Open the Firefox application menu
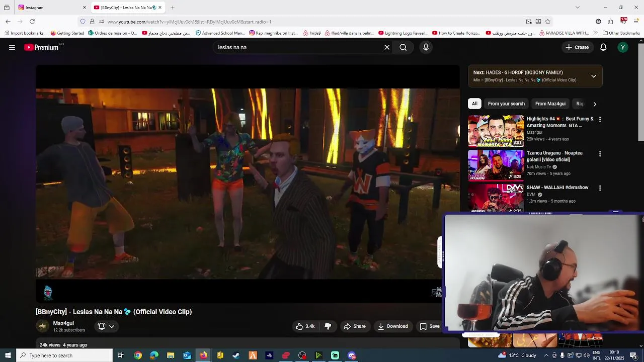 [x=636, y=22]
